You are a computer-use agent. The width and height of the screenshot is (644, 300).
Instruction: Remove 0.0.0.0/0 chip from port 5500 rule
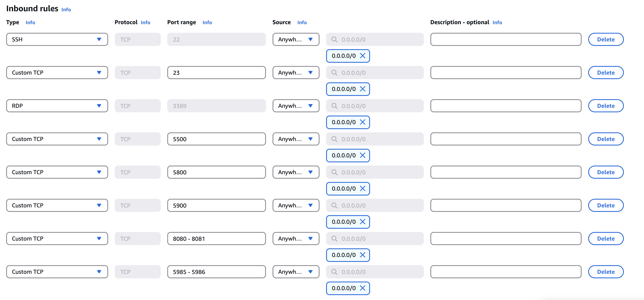point(362,155)
